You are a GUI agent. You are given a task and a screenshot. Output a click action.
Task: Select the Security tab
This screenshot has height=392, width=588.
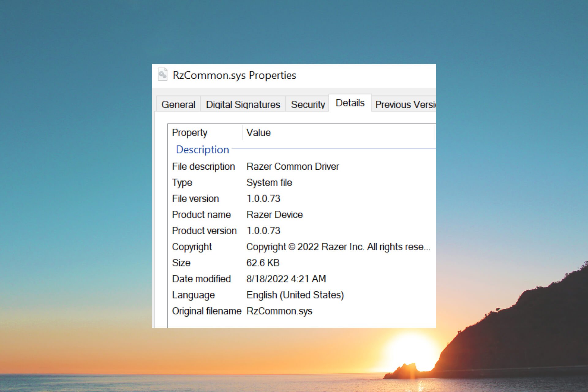point(307,105)
